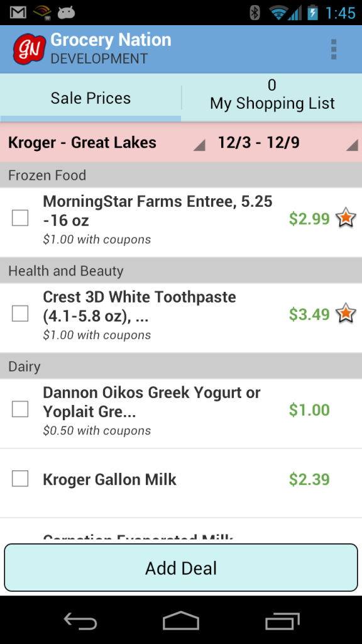
Task: Open the recent apps navigation button
Action: 282,621
